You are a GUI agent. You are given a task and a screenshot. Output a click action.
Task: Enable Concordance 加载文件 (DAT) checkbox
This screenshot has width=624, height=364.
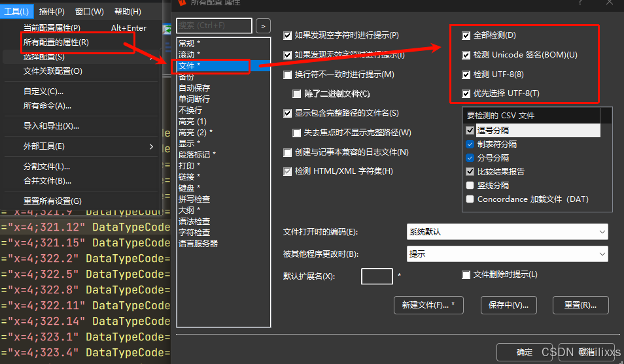click(x=470, y=199)
